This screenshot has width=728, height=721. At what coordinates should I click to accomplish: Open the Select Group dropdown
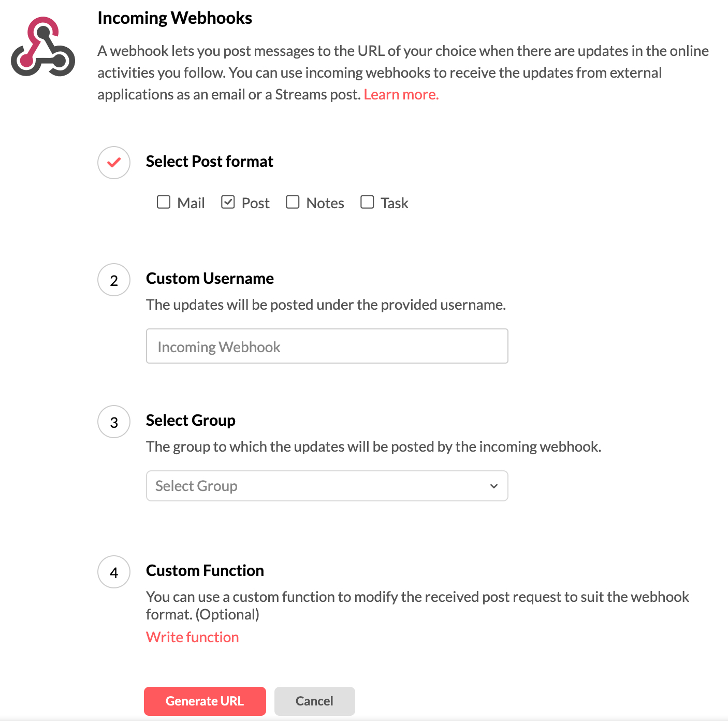coord(326,486)
